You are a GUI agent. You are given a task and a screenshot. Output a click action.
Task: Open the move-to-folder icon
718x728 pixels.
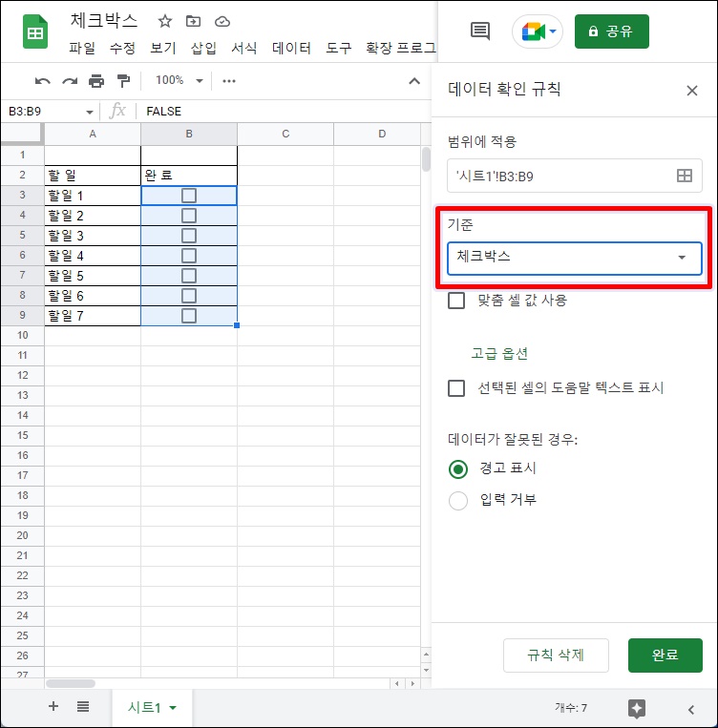tap(193, 21)
